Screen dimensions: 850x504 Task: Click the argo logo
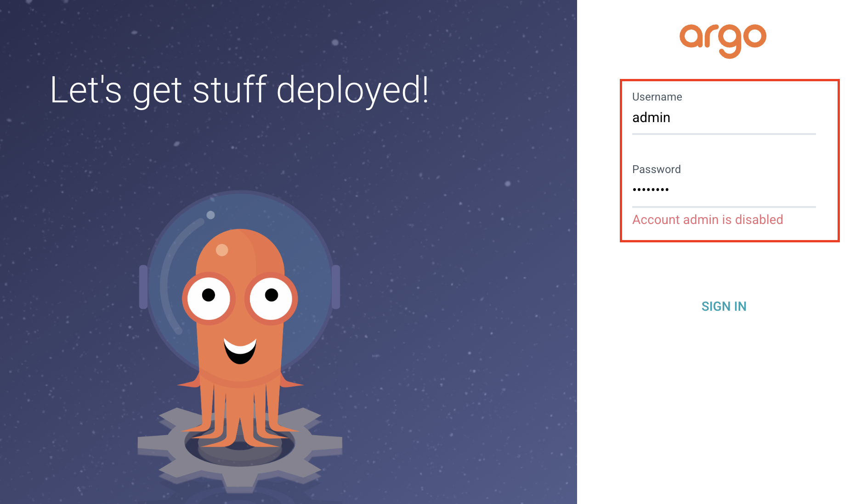click(x=723, y=41)
